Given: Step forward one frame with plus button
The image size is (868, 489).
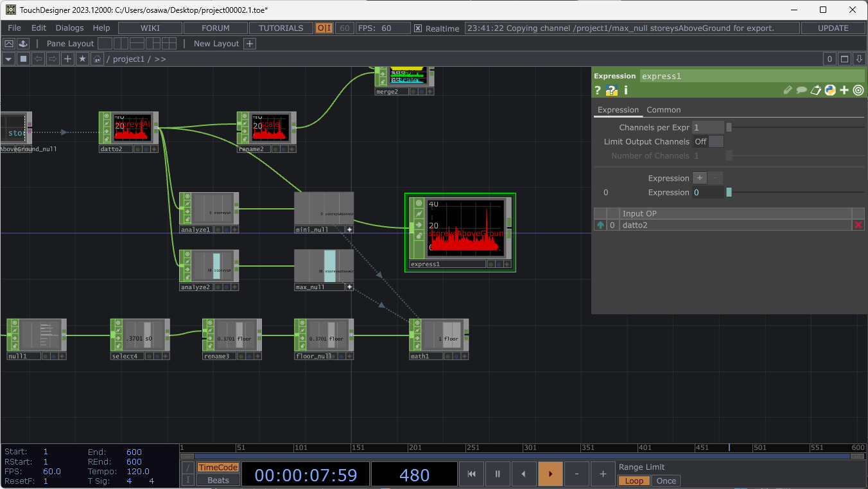Looking at the screenshot, I should pos(603,474).
